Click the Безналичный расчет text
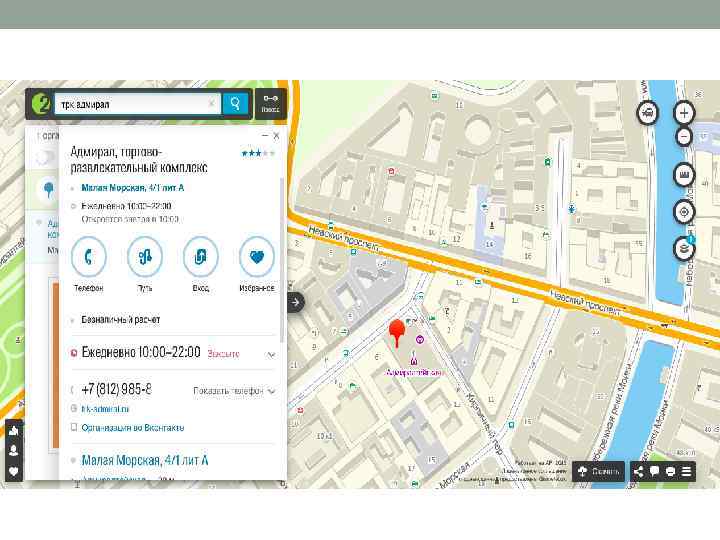Image resolution: width=720 pixels, height=540 pixels. [121, 320]
